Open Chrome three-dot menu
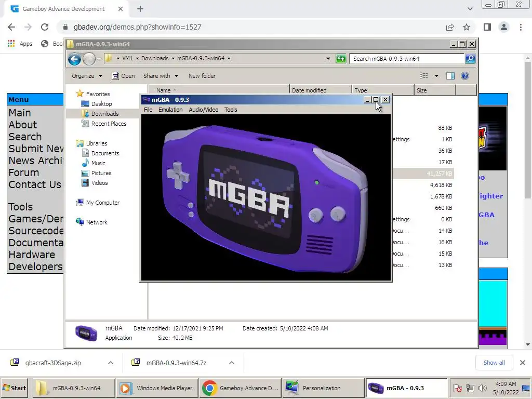 (x=521, y=27)
